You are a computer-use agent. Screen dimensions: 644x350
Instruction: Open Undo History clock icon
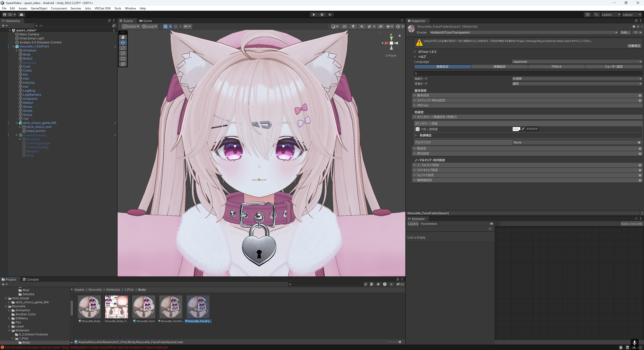(x=587, y=14)
